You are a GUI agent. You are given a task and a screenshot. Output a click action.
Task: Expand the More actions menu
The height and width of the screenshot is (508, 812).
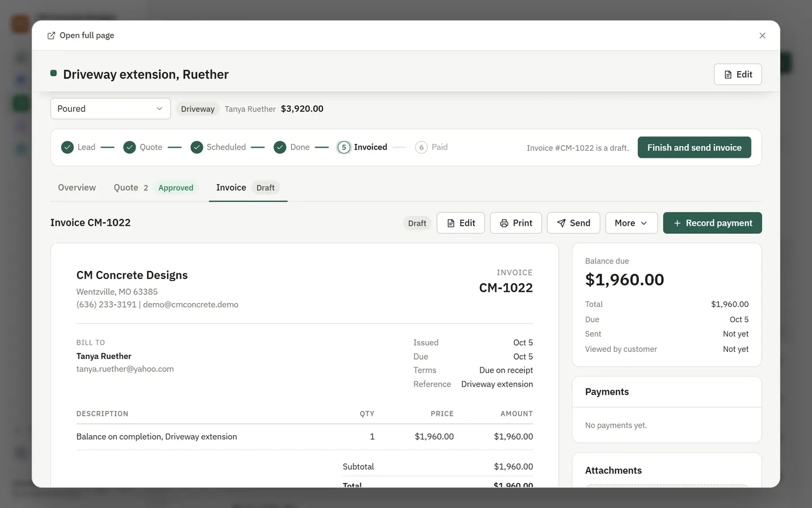(x=632, y=223)
